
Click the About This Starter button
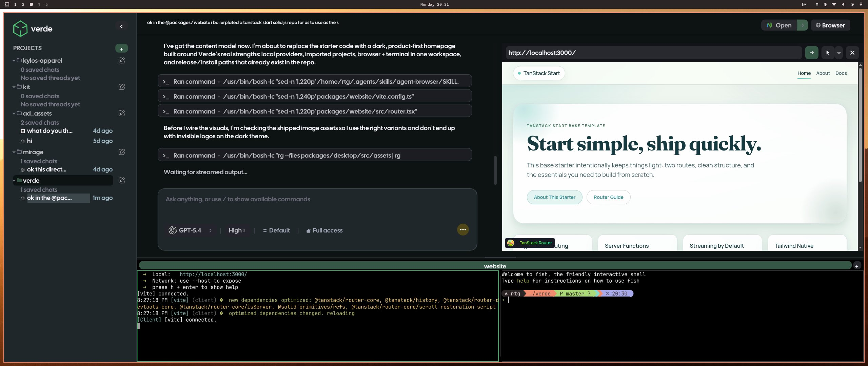(554, 197)
